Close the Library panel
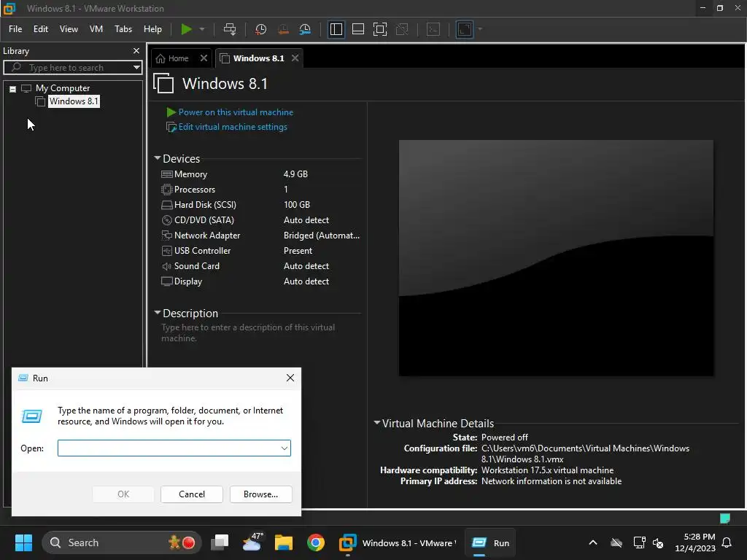747x560 pixels. coord(136,50)
